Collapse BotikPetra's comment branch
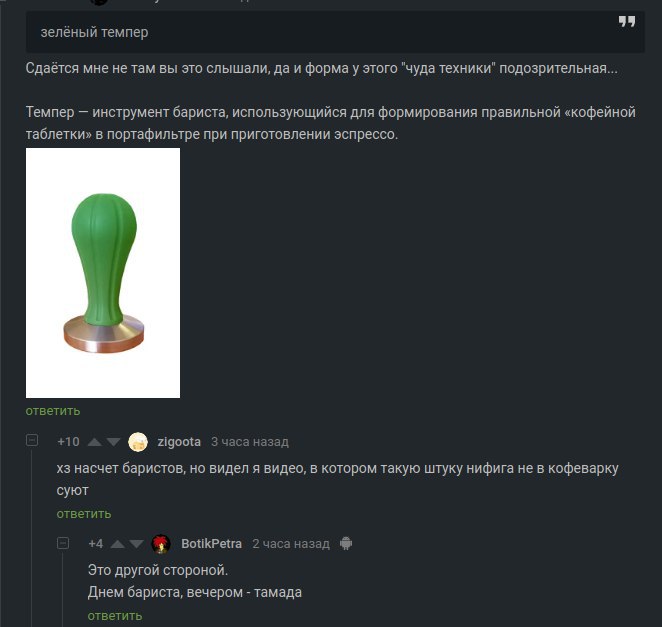This screenshot has height=627, width=662. pos(63,543)
